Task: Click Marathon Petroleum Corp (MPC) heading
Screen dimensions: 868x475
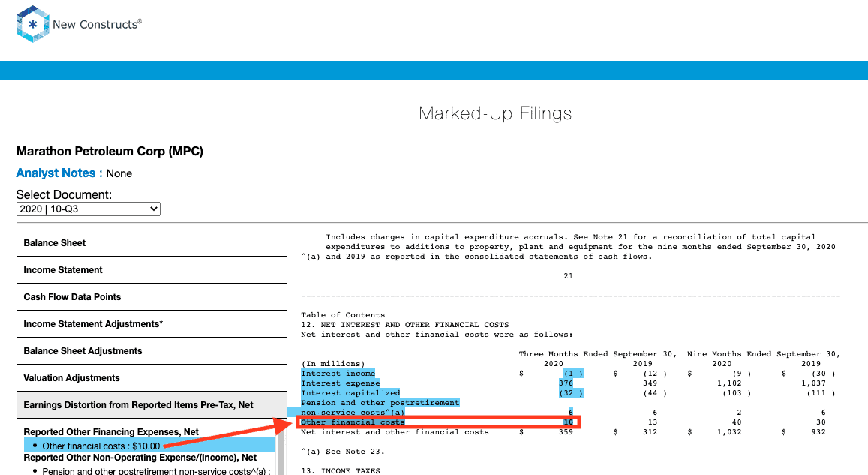Action: 110,151
